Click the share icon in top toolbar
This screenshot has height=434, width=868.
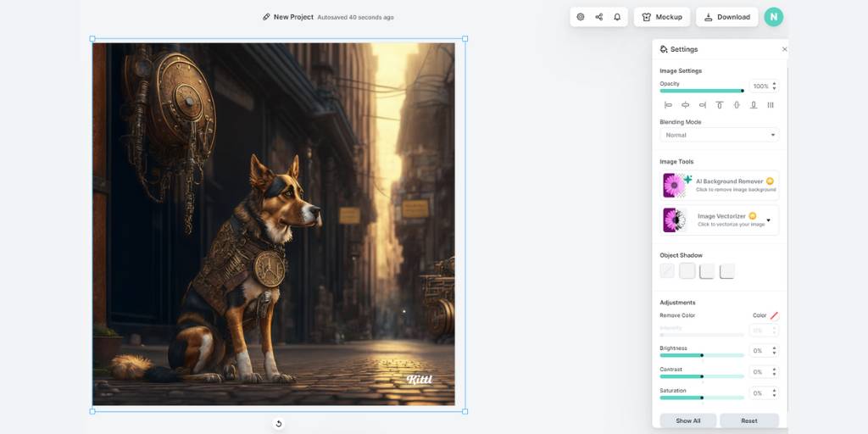(x=599, y=17)
